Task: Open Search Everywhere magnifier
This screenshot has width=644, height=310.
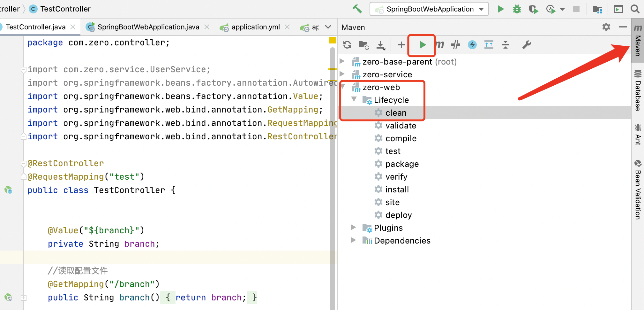Action: 635,9
